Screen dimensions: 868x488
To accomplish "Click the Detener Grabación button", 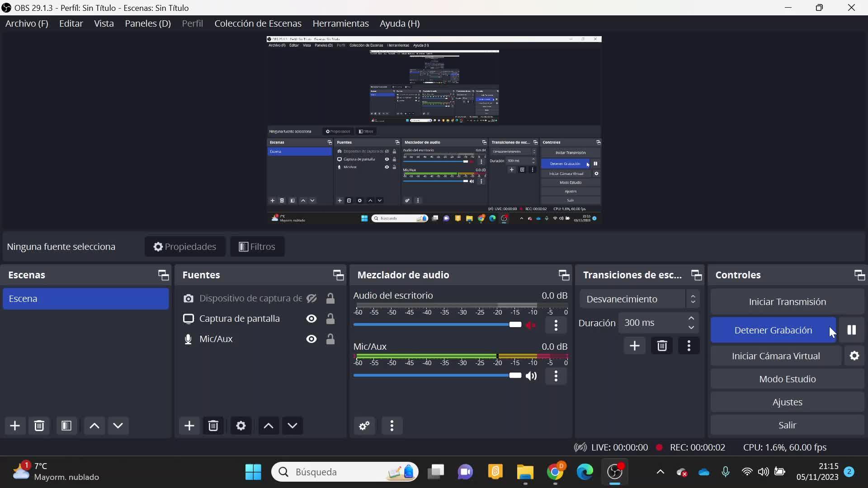I will pyautogui.click(x=773, y=330).
